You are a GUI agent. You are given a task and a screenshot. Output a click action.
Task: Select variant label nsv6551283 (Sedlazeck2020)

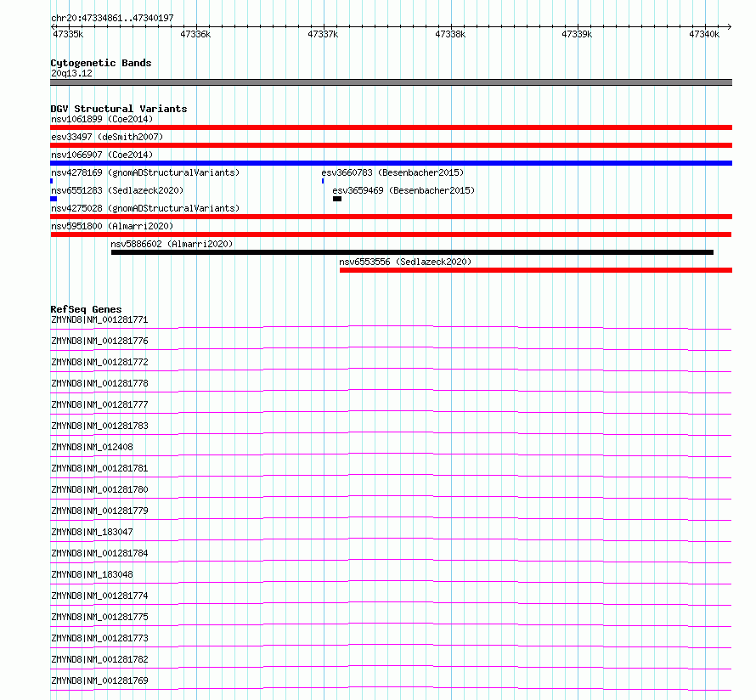point(117,190)
